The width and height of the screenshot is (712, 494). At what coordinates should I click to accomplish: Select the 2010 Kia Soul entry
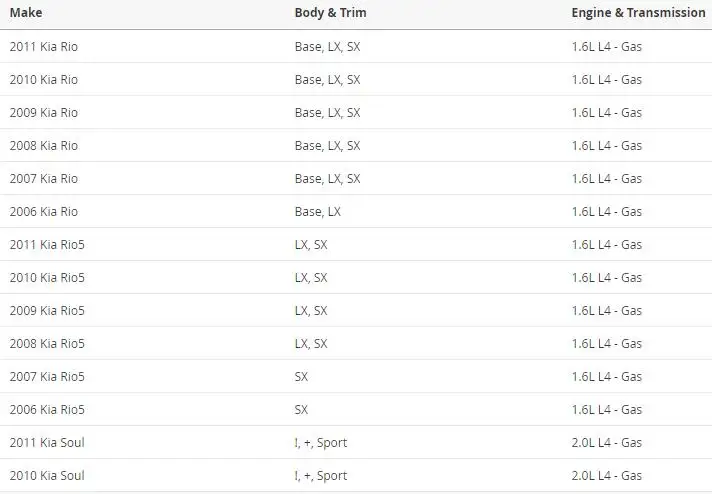coord(47,475)
